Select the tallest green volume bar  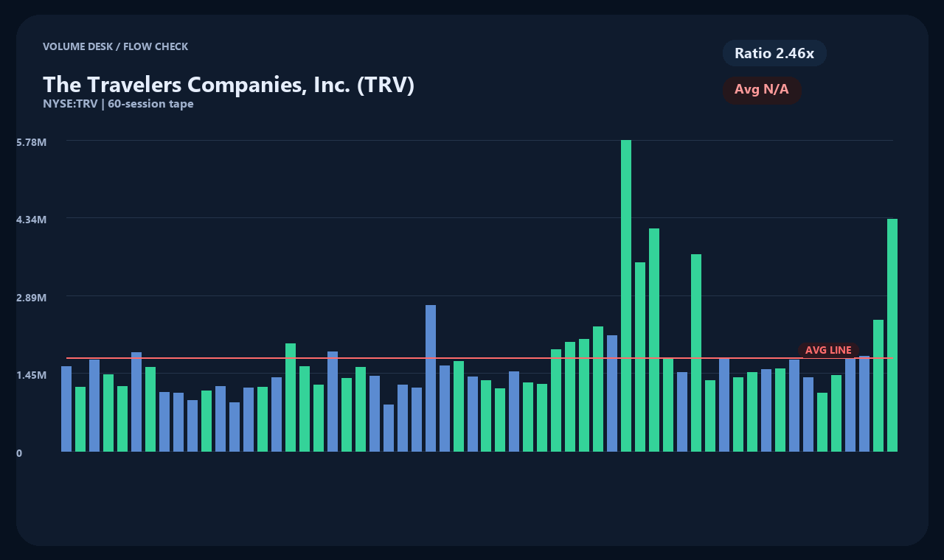[626, 295]
